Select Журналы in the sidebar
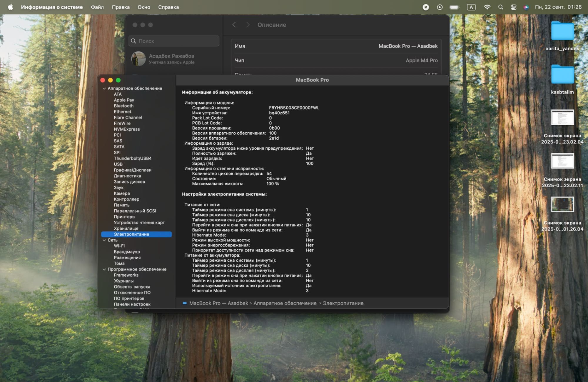Screen dimensions: 588x382 pyautogui.click(x=123, y=281)
